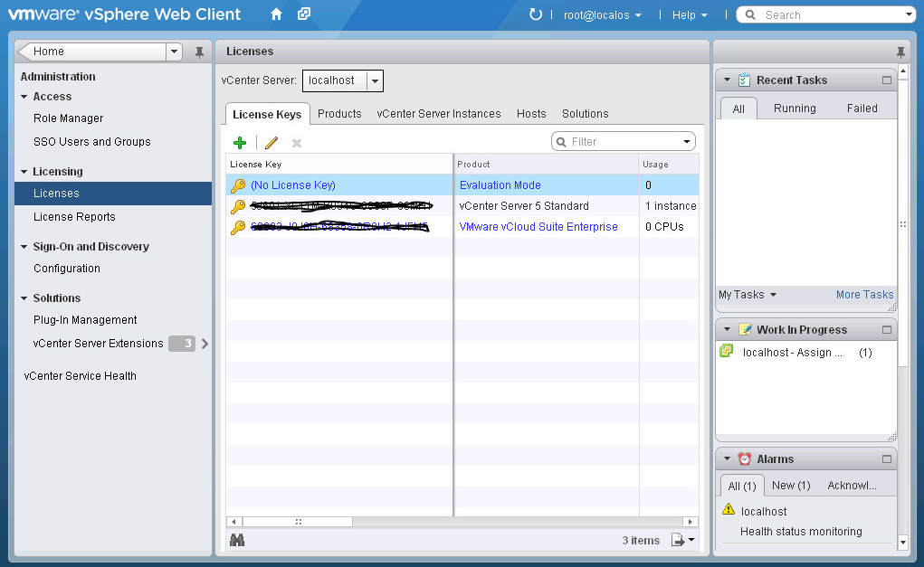Show New (1) alarms tab
This screenshot has height=567, width=924.
tap(791, 485)
